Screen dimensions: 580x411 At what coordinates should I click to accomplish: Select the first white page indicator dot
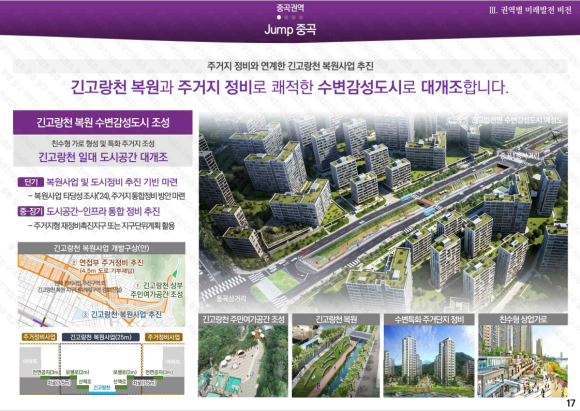pyautogui.click(x=279, y=17)
